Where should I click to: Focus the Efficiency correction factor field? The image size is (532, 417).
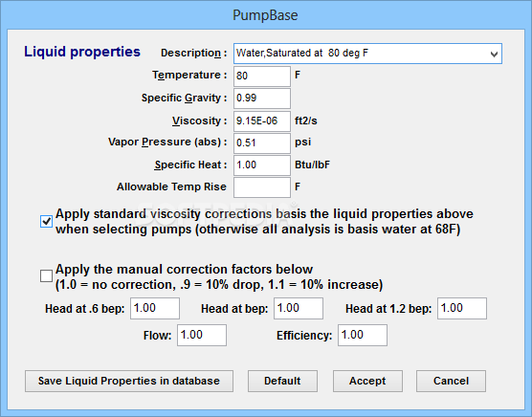pos(363,336)
